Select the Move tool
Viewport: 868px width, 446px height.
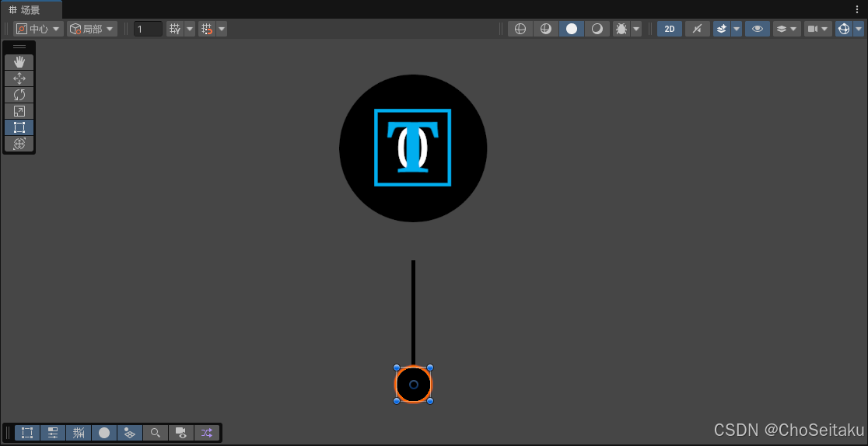[19, 78]
